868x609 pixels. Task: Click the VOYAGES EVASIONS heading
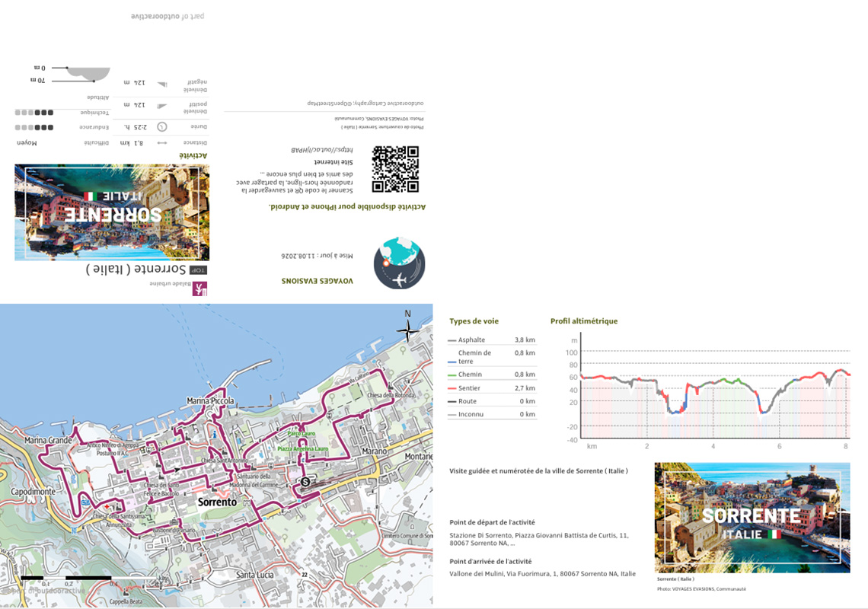[x=318, y=281]
